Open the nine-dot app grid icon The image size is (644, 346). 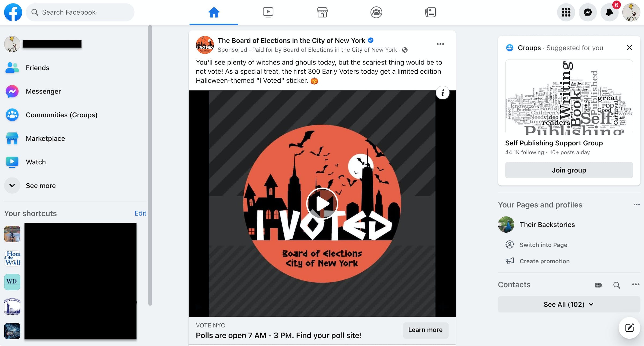(x=566, y=12)
